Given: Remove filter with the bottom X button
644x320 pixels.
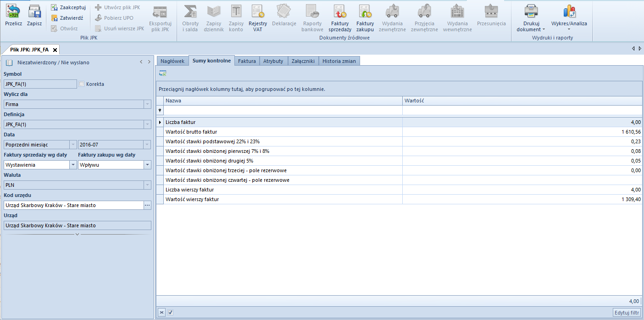Looking at the screenshot, I should (x=161, y=313).
